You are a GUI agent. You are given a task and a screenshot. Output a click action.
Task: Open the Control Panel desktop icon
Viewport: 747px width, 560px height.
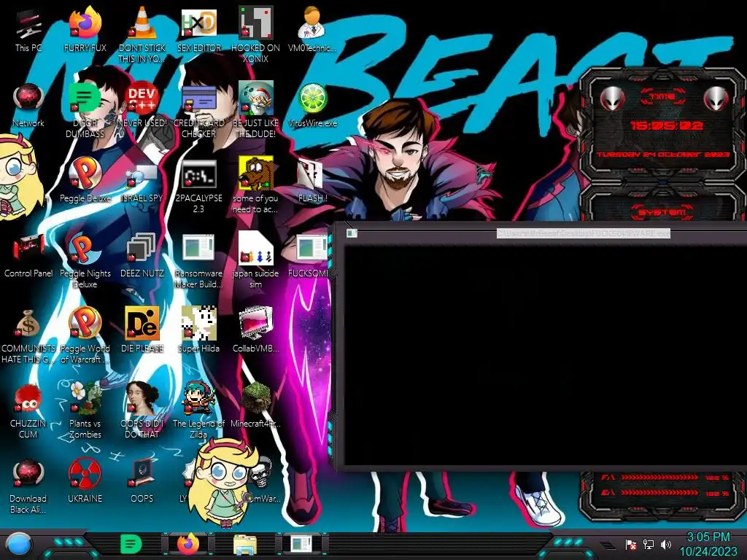[28, 255]
